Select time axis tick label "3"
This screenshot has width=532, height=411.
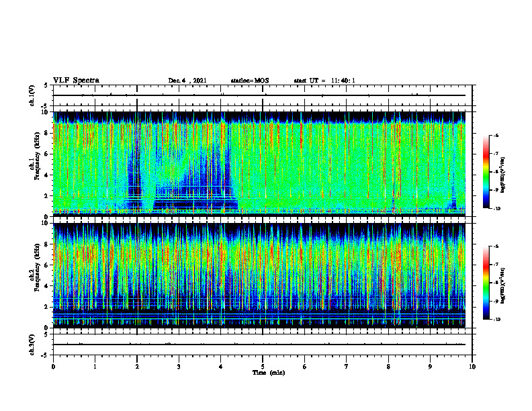(x=179, y=367)
